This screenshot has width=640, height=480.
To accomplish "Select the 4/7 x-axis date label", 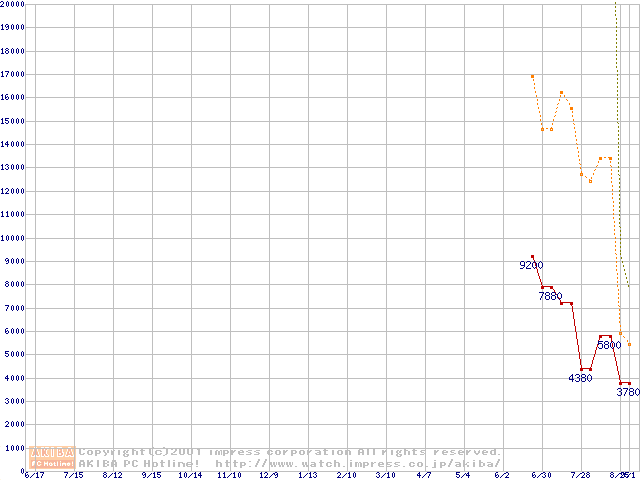I will click(425, 476).
